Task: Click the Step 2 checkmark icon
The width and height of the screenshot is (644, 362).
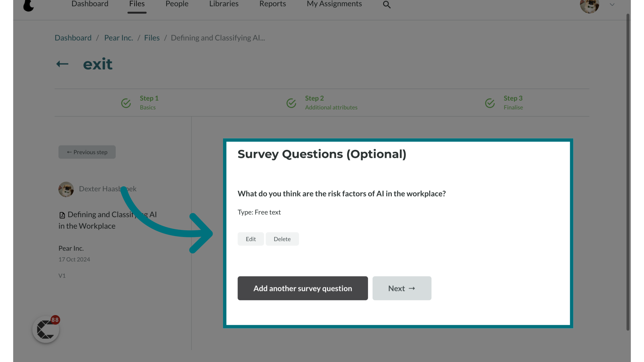Action: (x=291, y=103)
